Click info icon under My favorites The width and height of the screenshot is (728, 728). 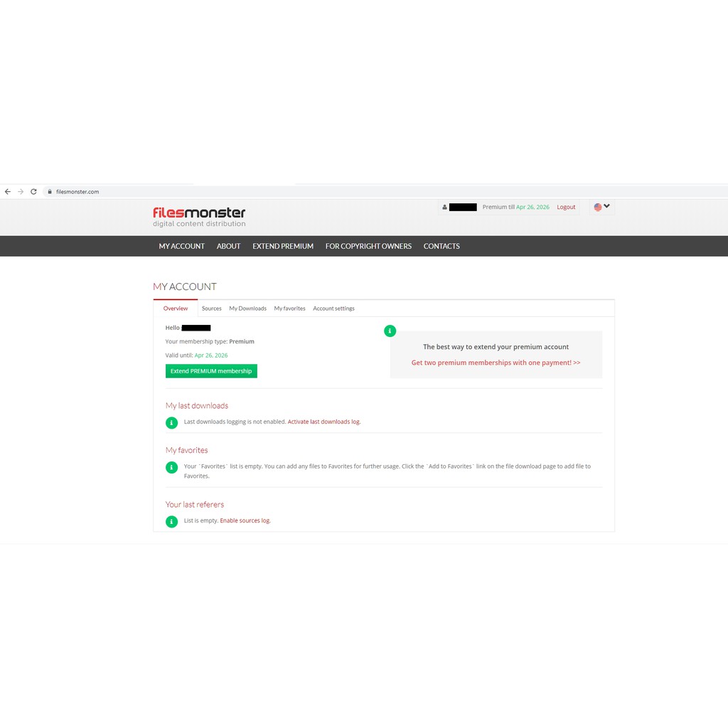coord(171,467)
